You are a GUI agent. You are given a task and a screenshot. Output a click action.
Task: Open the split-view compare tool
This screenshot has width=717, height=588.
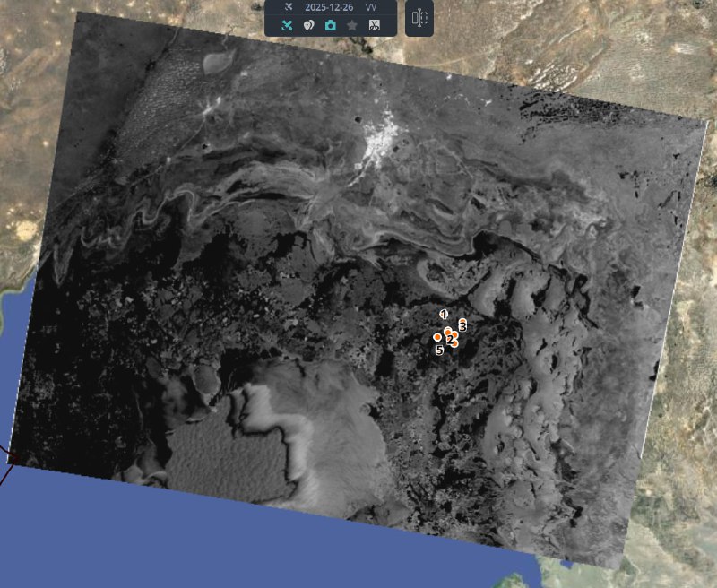click(x=419, y=18)
